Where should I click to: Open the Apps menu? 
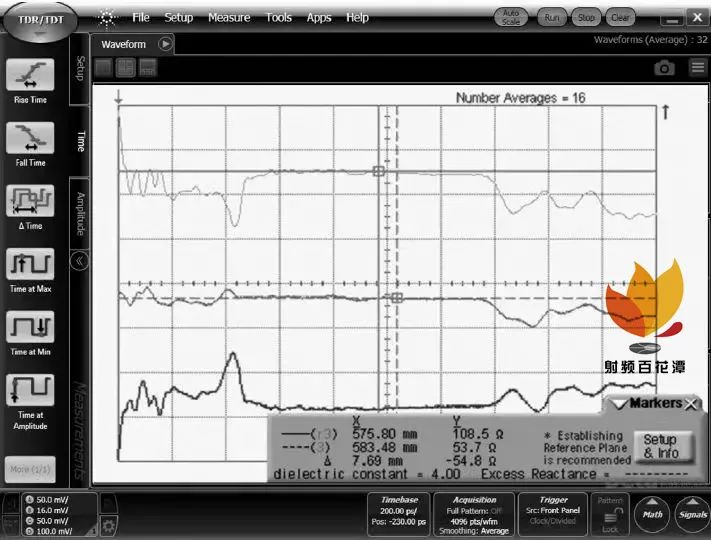click(x=319, y=18)
